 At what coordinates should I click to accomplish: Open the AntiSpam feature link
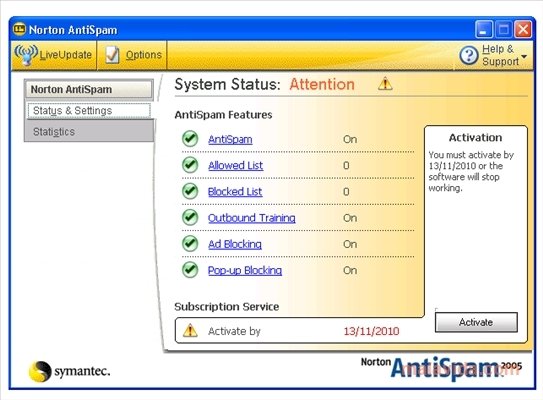point(230,139)
